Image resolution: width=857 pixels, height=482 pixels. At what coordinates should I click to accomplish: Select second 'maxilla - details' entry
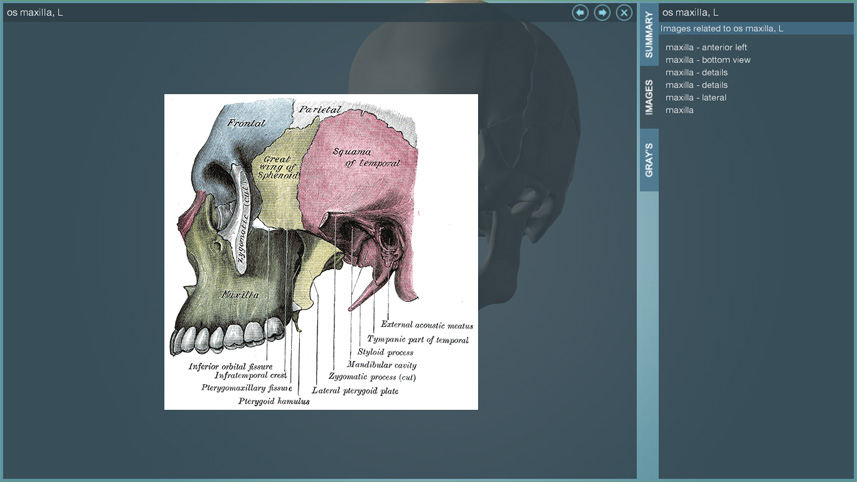pos(696,85)
